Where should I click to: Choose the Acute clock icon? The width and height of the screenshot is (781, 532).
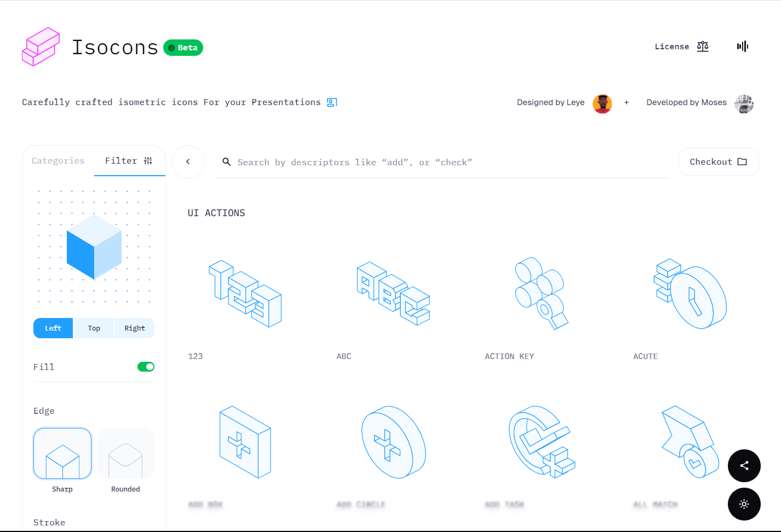click(690, 294)
